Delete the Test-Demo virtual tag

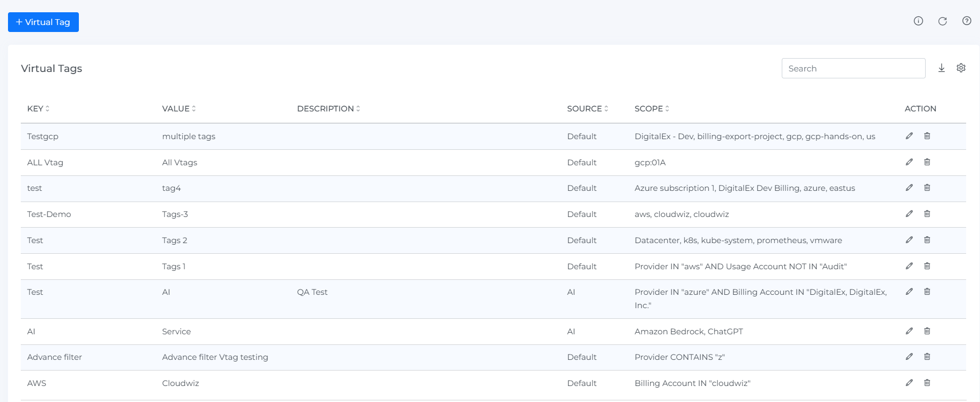coord(927,214)
